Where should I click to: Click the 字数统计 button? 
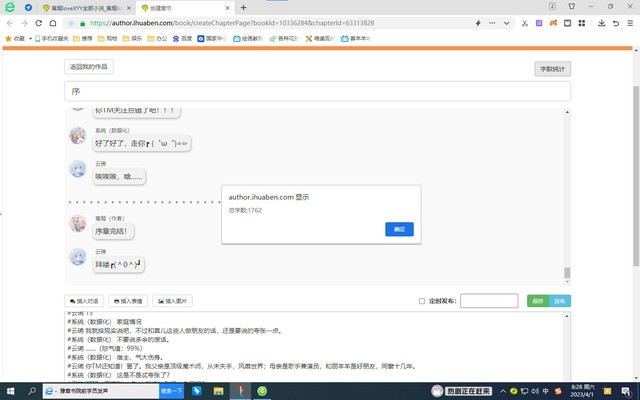point(552,69)
